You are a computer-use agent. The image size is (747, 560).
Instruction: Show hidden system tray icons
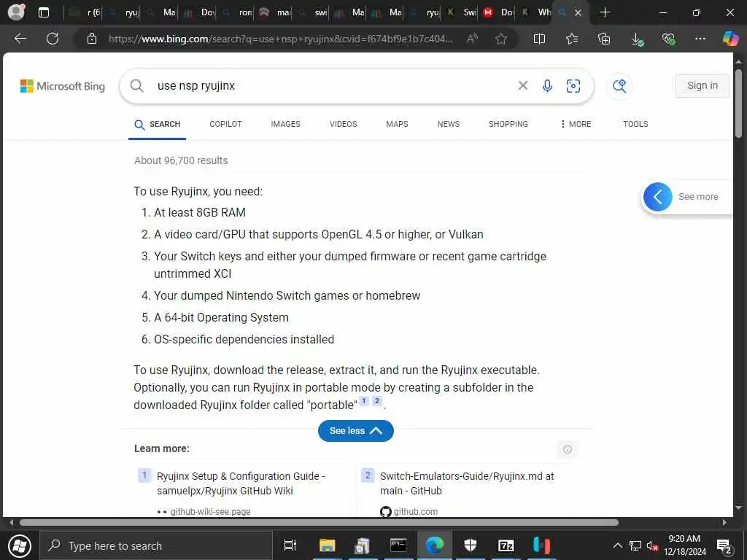pyautogui.click(x=617, y=545)
